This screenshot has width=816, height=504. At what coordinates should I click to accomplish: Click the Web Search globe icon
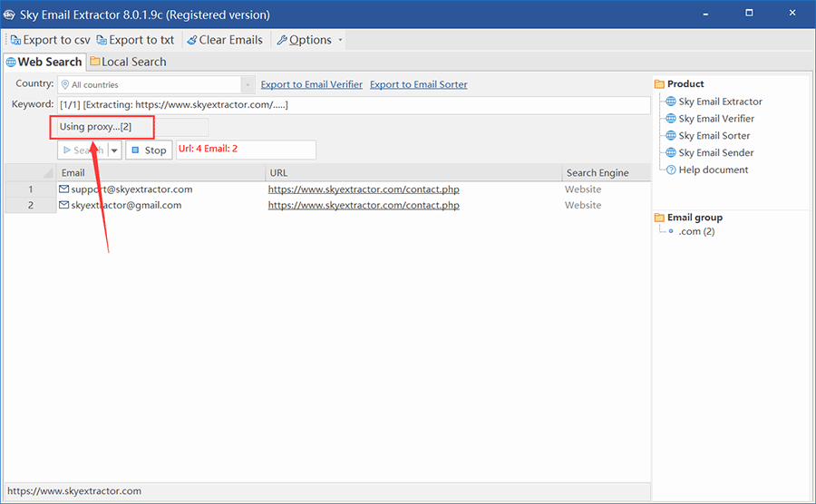(x=11, y=62)
